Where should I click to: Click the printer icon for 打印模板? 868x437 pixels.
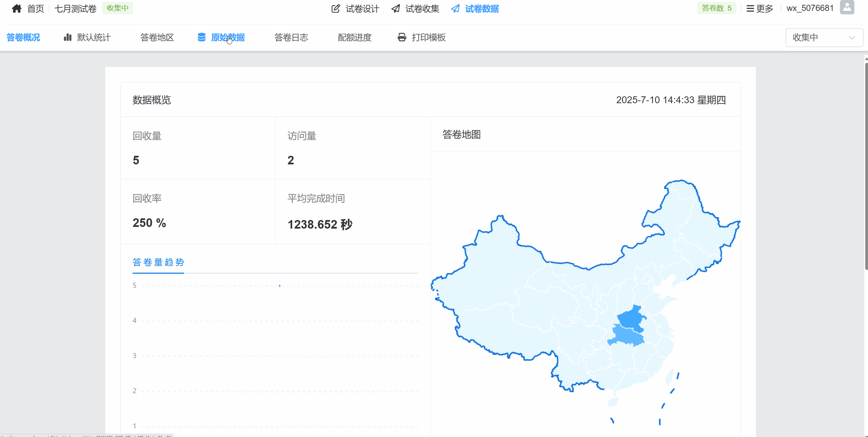coord(402,37)
